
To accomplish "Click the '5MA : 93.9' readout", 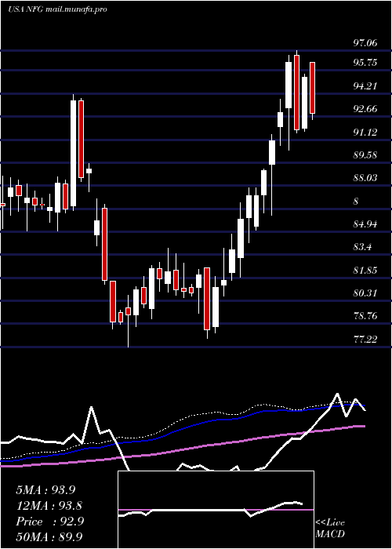I will point(45,490).
